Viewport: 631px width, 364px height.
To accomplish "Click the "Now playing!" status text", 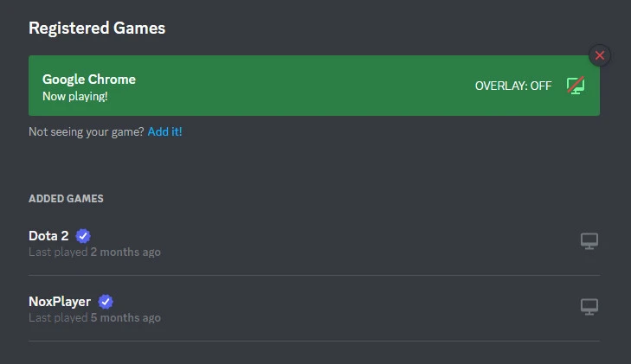I will pos(74,95).
